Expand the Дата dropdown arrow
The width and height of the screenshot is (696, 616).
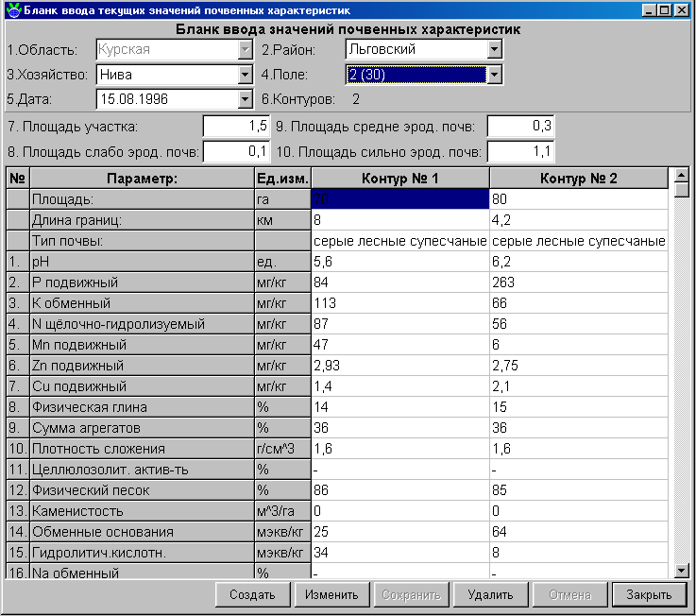click(245, 99)
